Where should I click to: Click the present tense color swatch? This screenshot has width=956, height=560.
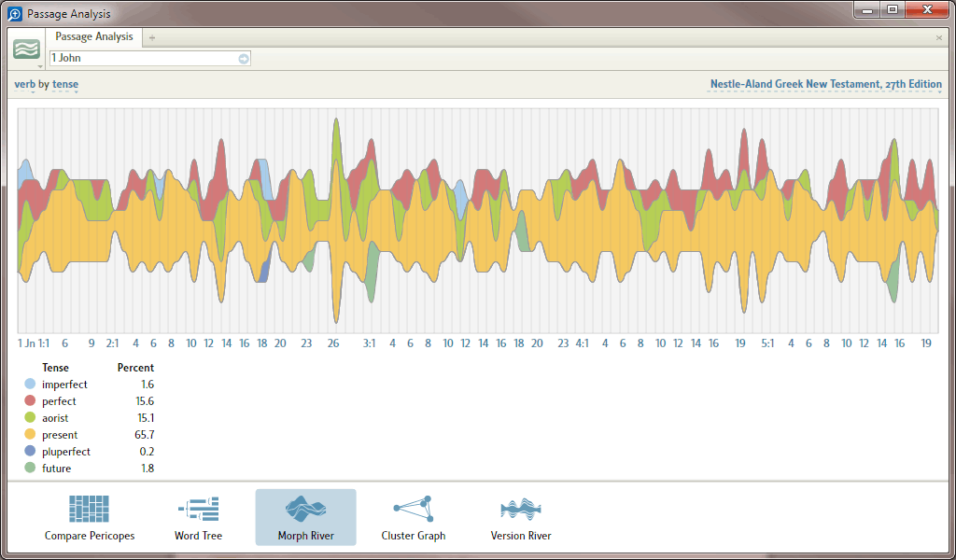30,435
